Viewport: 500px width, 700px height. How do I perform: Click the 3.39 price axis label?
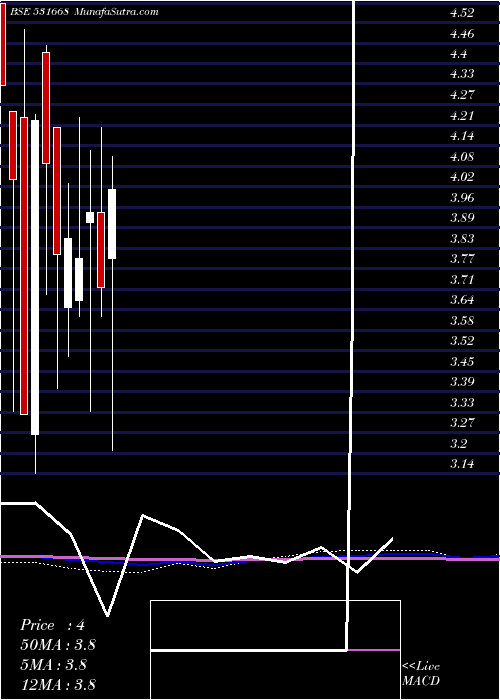point(462,382)
